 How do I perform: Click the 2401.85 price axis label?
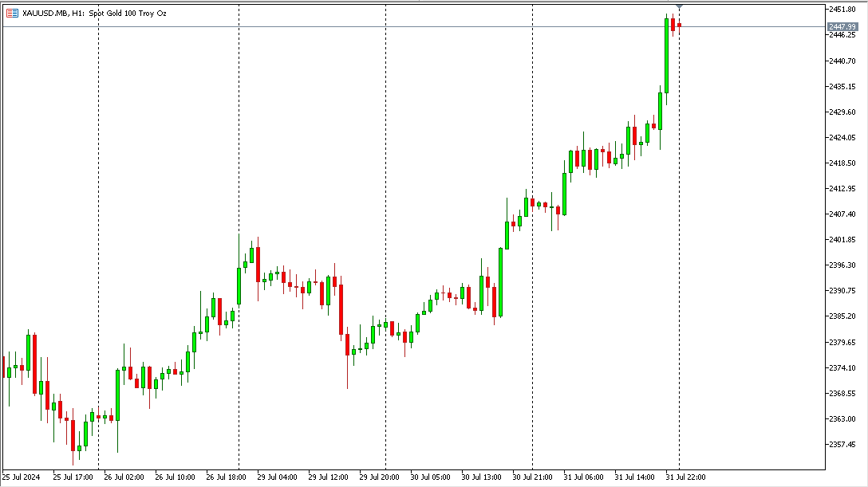click(x=842, y=239)
